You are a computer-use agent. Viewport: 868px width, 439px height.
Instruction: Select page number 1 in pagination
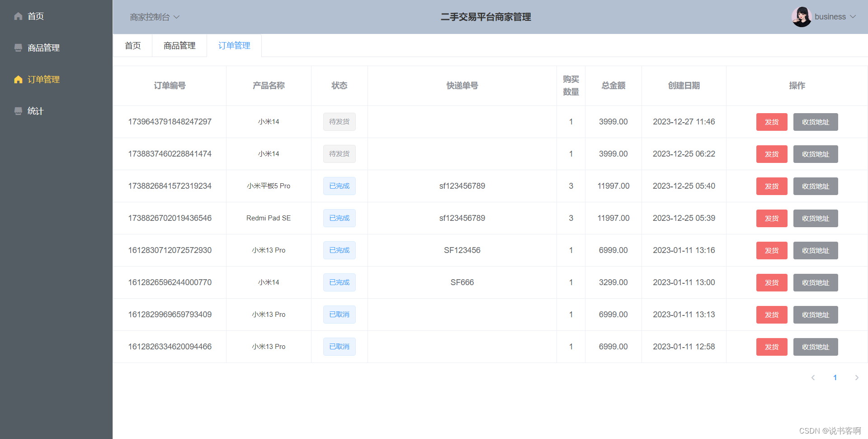tap(835, 377)
